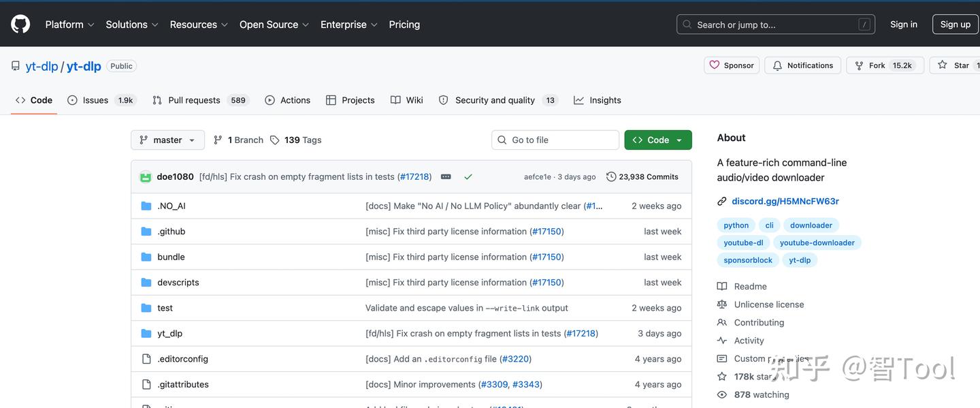
Task: Open the Insights tab
Action: pyautogui.click(x=598, y=100)
